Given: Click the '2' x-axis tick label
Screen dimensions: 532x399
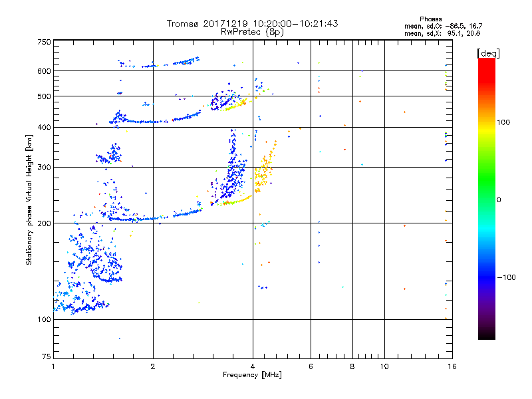Looking at the screenshot, I should 153,366.
